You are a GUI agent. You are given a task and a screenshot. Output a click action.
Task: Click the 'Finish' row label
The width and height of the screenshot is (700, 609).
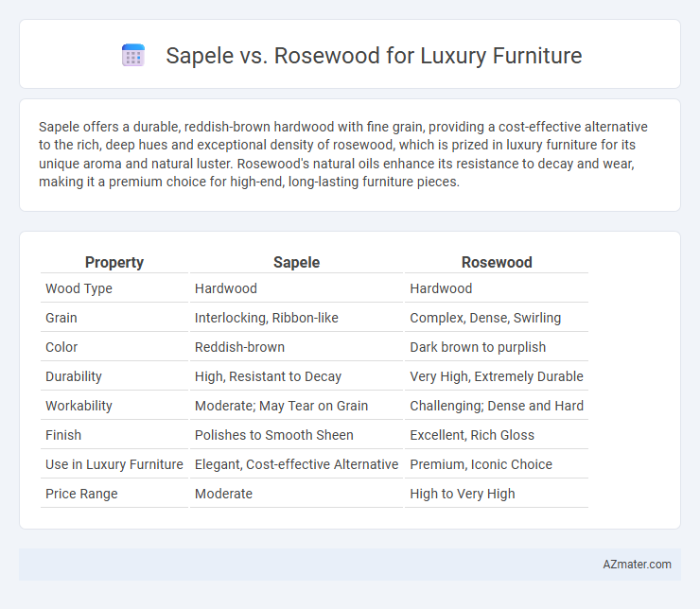(x=63, y=435)
